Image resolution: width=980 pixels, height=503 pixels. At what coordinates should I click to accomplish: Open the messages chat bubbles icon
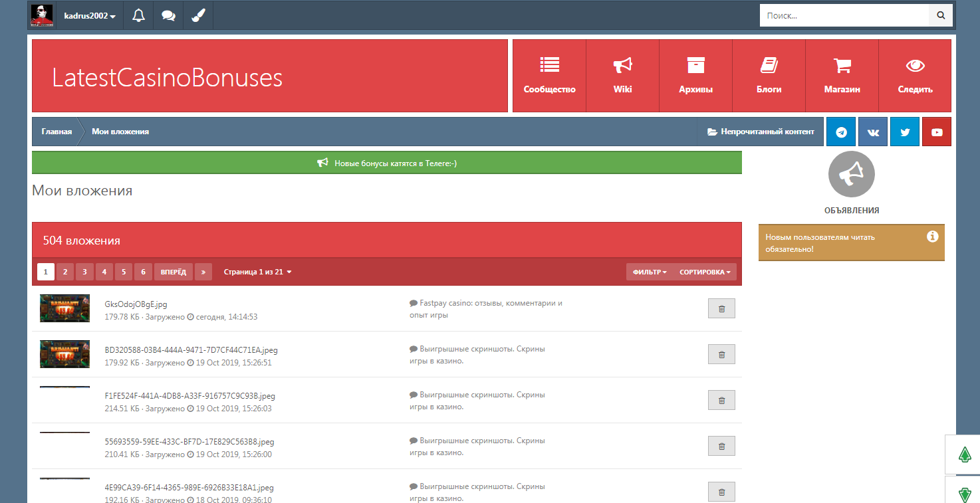coord(168,15)
